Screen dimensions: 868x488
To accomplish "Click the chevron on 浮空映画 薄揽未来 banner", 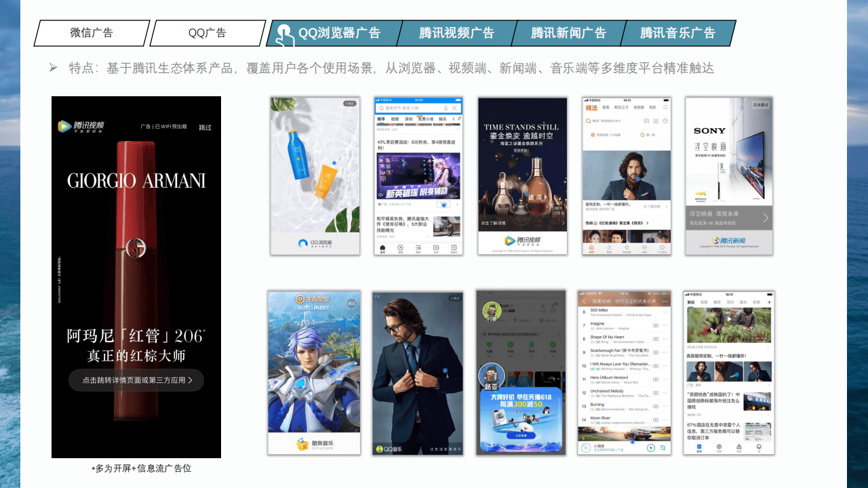I will (x=766, y=218).
